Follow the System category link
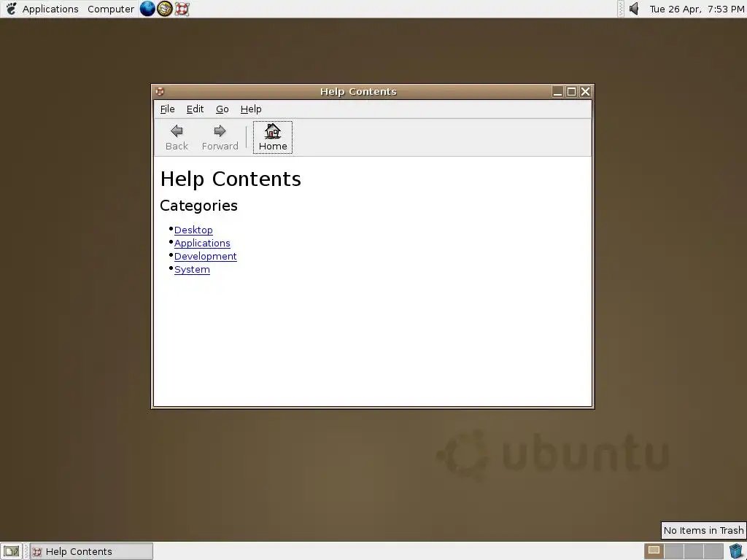The height and width of the screenshot is (560, 747). [x=192, y=270]
